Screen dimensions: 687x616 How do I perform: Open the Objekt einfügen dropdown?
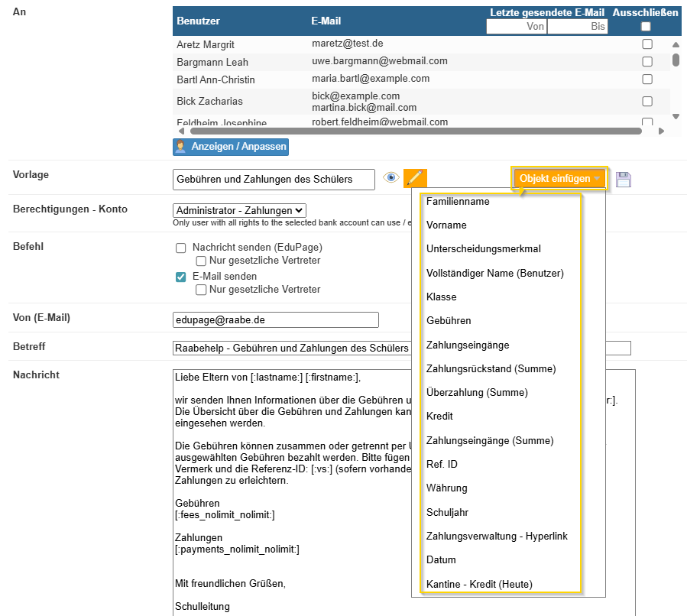(559, 178)
